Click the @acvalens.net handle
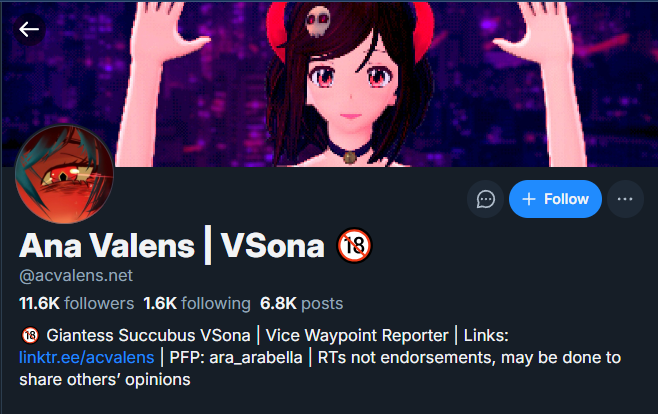The height and width of the screenshot is (414, 658). click(x=76, y=276)
